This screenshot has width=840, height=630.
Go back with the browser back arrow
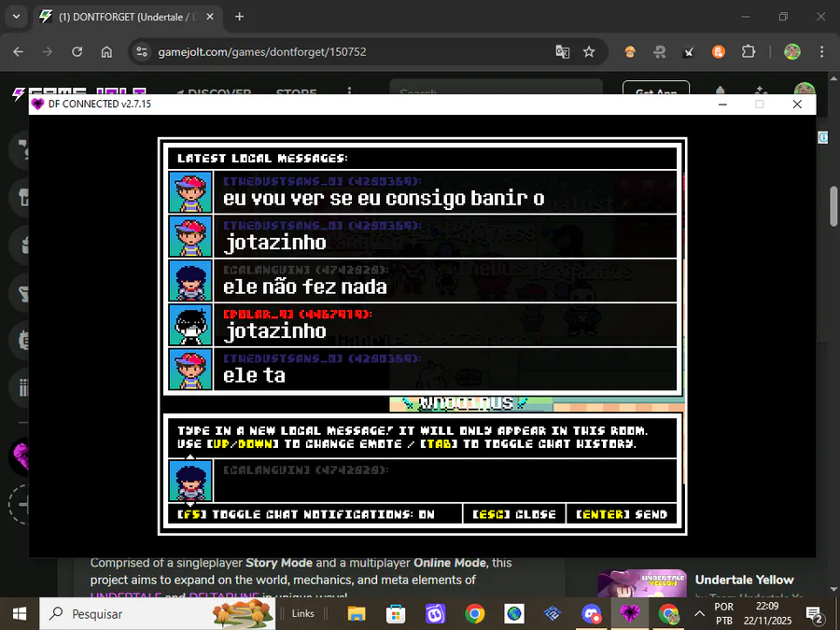19,52
